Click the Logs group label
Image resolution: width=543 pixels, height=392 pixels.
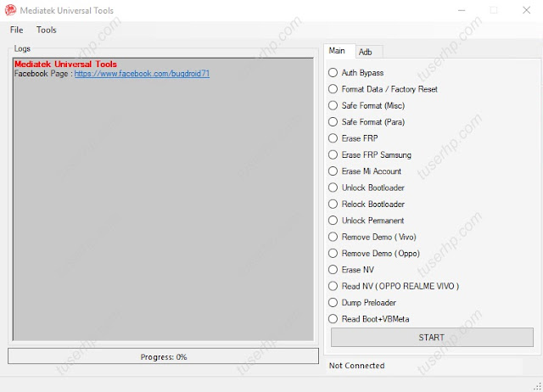22,48
